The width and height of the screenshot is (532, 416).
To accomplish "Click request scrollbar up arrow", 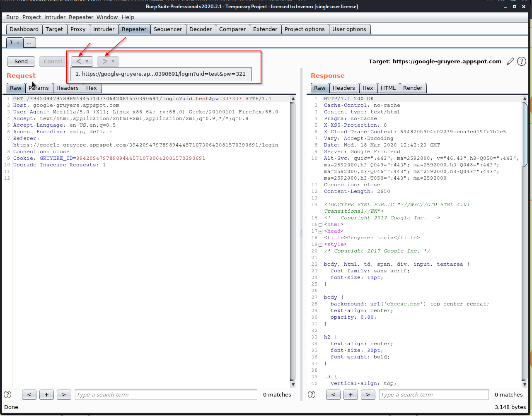I will (x=293, y=99).
